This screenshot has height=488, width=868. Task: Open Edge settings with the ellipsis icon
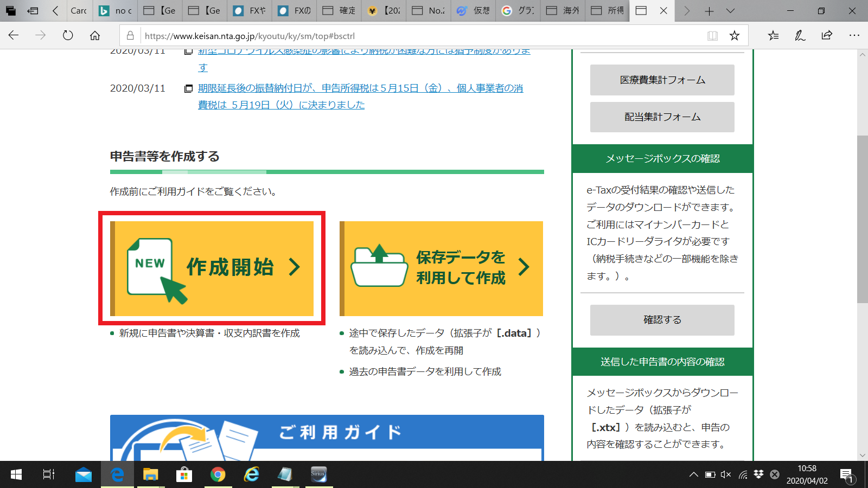pyautogui.click(x=854, y=35)
